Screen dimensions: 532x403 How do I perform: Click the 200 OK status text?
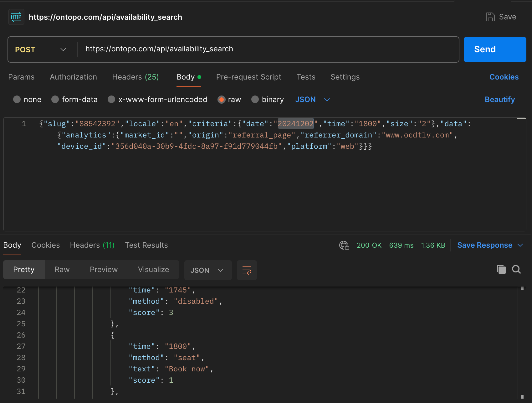pos(369,245)
